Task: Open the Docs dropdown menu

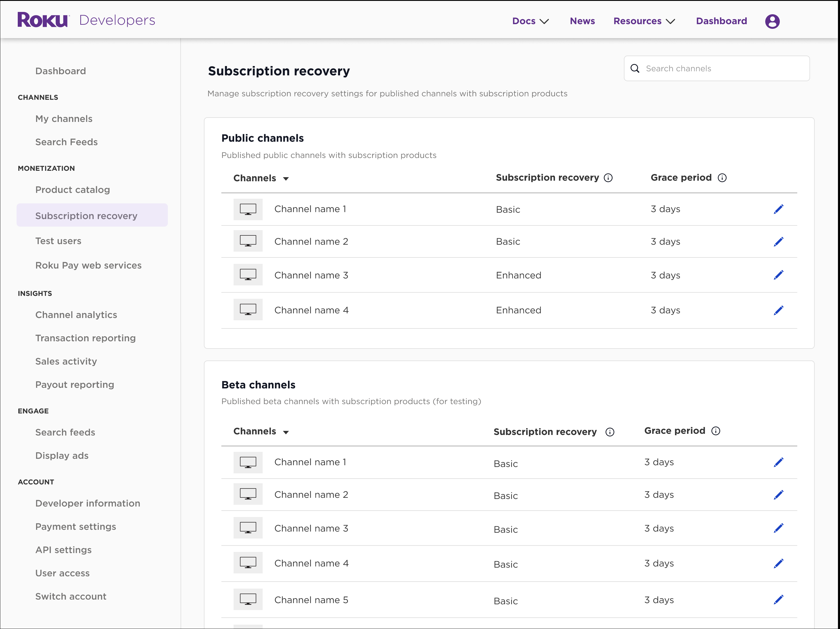Action: [x=530, y=21]
